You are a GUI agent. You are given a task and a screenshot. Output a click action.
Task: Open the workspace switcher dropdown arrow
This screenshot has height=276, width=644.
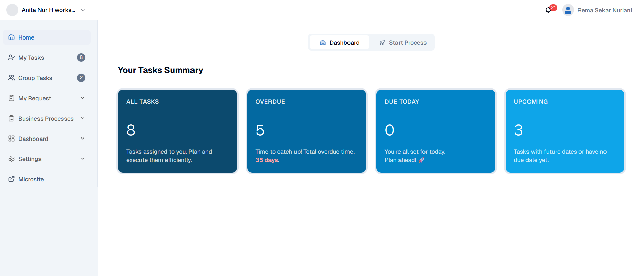pyautogui.click(x=83, y=10)
